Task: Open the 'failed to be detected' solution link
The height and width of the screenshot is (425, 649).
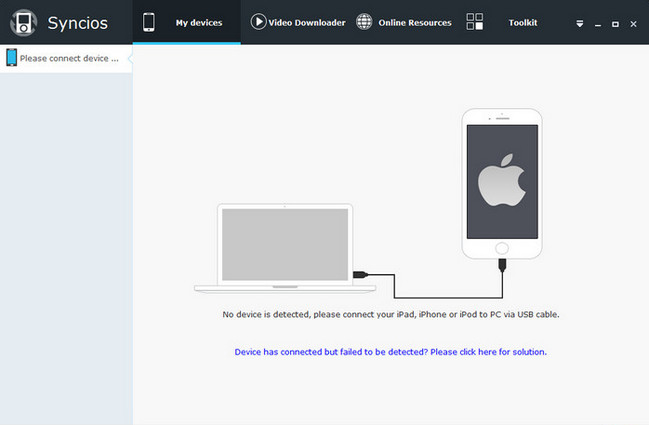Action: 390,352
